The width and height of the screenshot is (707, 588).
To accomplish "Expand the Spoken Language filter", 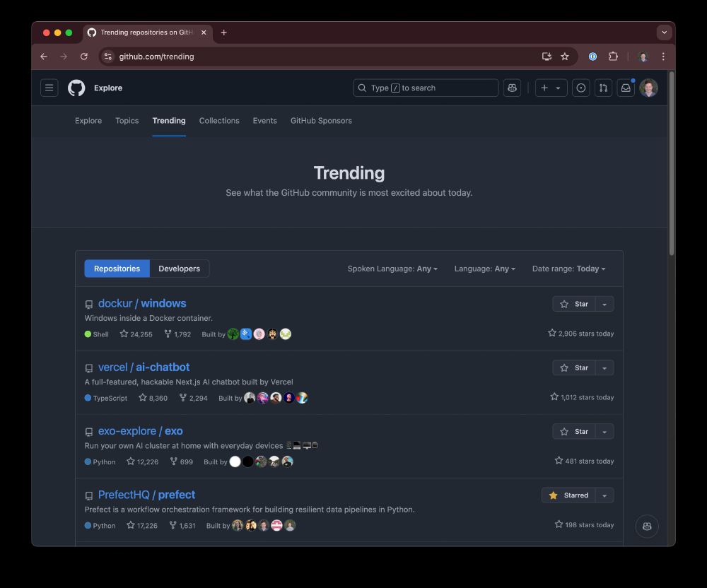I will 392,269.
